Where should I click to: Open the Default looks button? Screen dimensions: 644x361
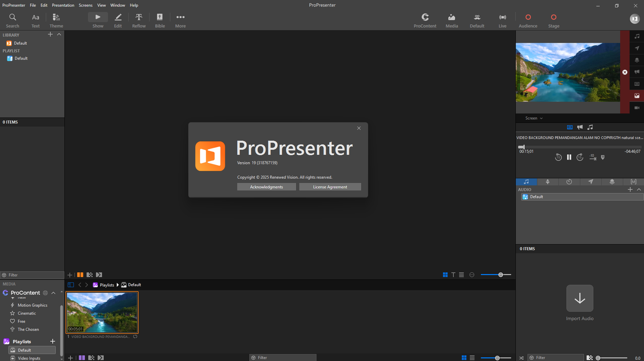click(477, 21)
